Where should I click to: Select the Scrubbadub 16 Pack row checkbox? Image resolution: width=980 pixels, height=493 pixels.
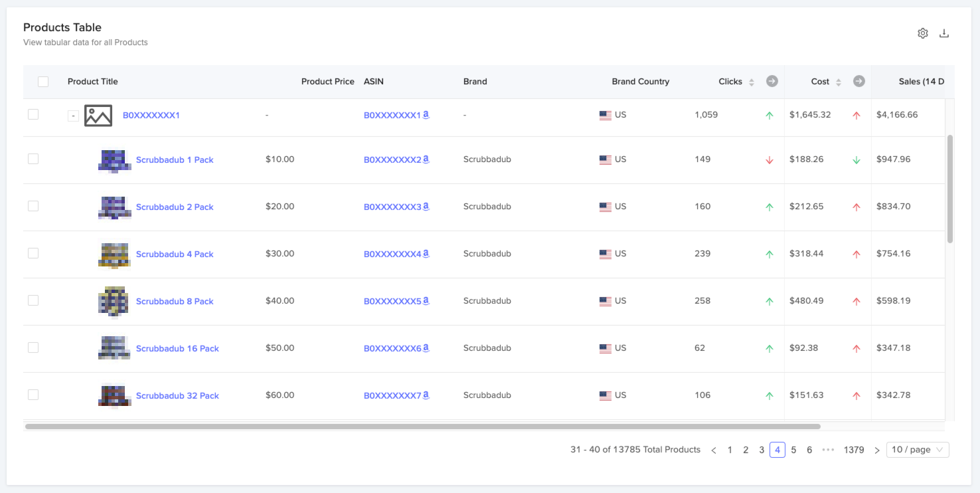[33, 347]
